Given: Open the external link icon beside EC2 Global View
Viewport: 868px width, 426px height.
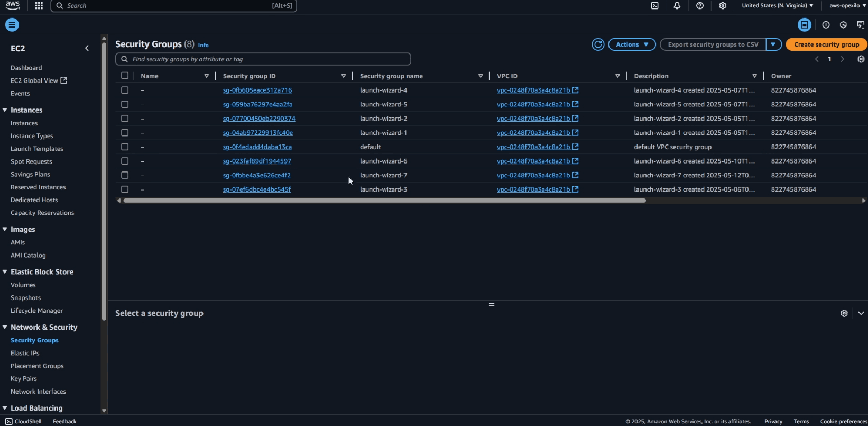Looking at the screenshot, I should (x=64, y=80).
